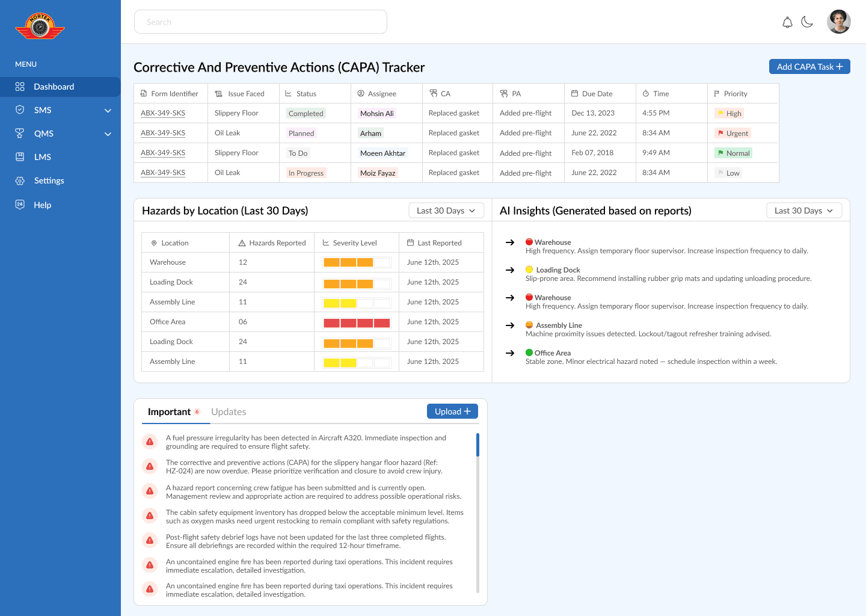
Task: Open ABX-349-SKS link in In Progress row
Action: point(163,173)
